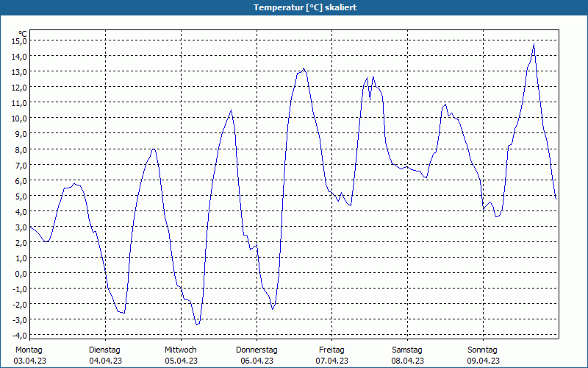Select the 14,0 y-axis label

[20, 57]
